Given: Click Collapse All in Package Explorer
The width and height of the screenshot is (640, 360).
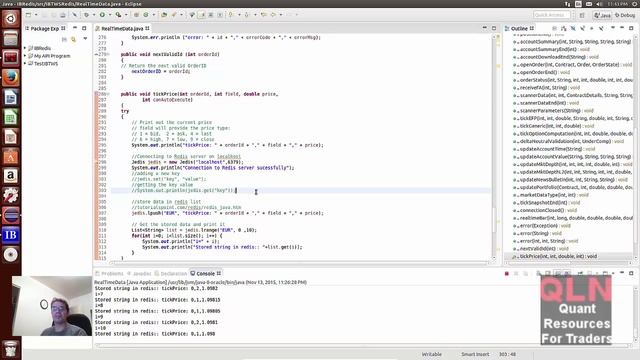Looking at the screenshot, I should pyautogui.click(x=64, y=39).
